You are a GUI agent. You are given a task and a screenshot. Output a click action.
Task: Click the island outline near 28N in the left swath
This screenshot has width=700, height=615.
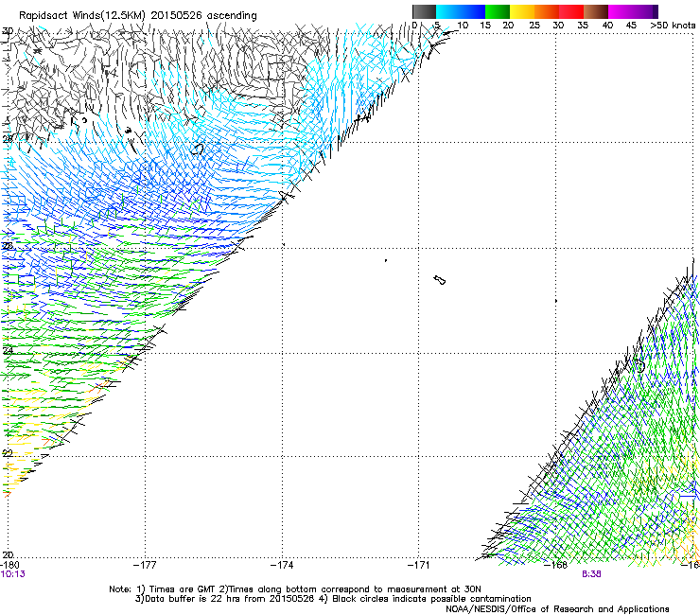(197, 149)
